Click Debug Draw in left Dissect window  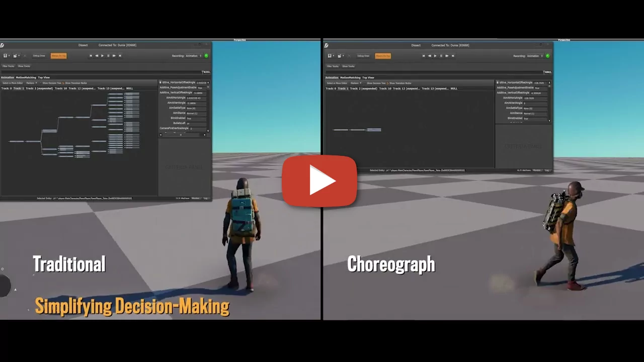coord(39,56)
